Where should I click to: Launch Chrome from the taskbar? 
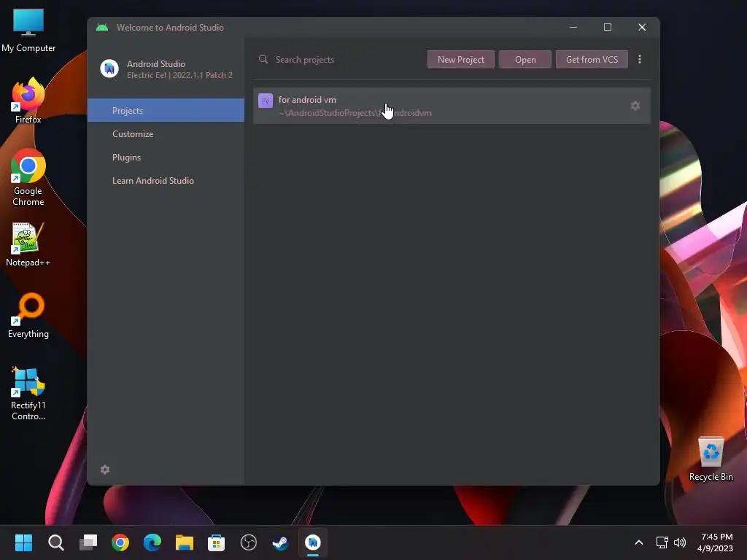tap(120, 542)
